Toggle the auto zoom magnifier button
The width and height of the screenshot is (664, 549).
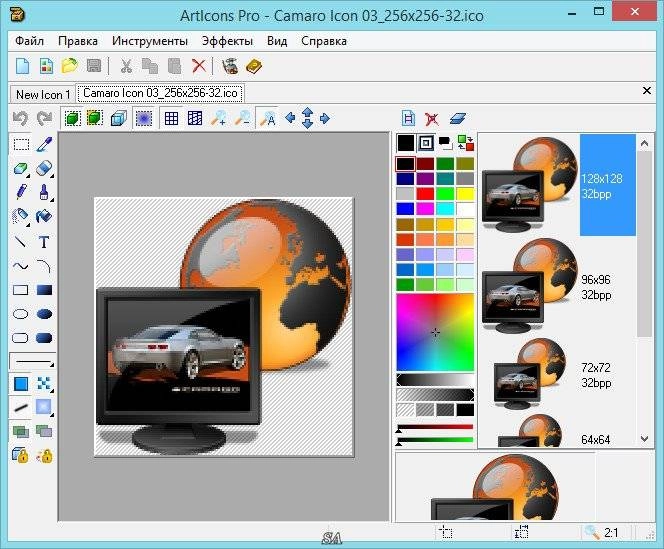click(268, 119)
